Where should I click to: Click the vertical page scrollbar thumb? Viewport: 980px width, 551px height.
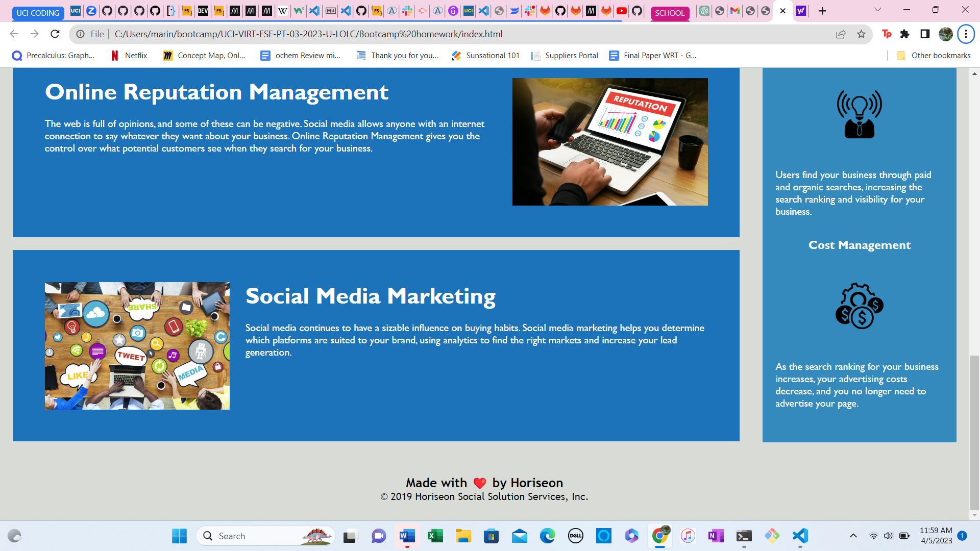pyautogui.click(x=974, y=433)
